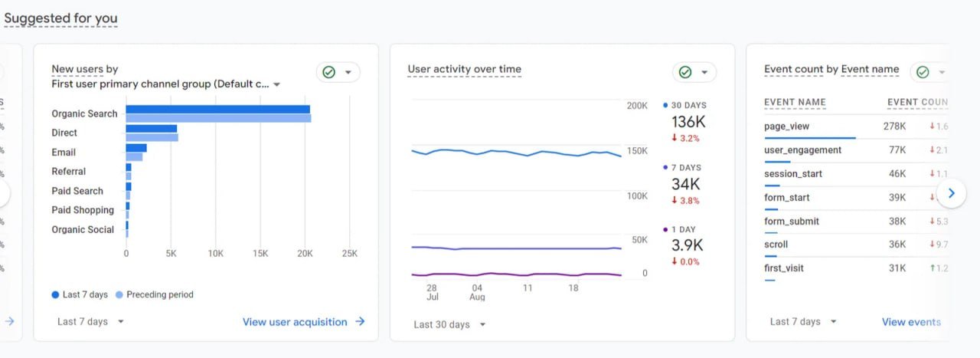Click the Suggested for you heading

coord(61,18)
